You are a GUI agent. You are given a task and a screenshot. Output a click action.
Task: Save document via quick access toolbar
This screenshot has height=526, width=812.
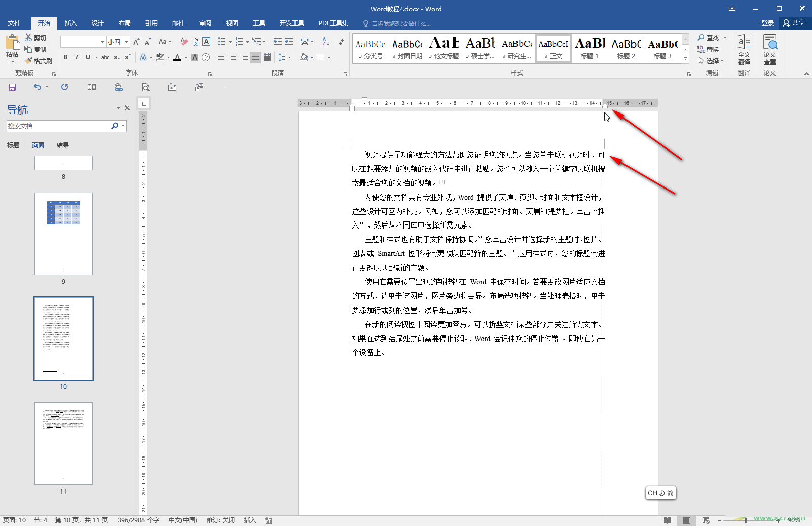click(12, 87)
